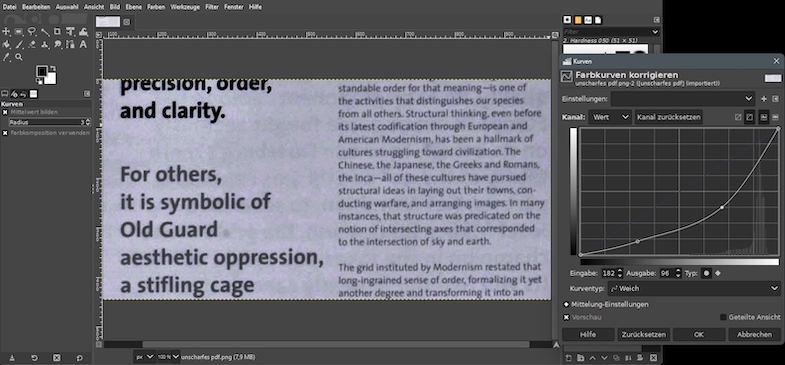This screenshot has height=365, width=785.
Task: Open the Fonts tab in right dock
Action: point(588,20)
